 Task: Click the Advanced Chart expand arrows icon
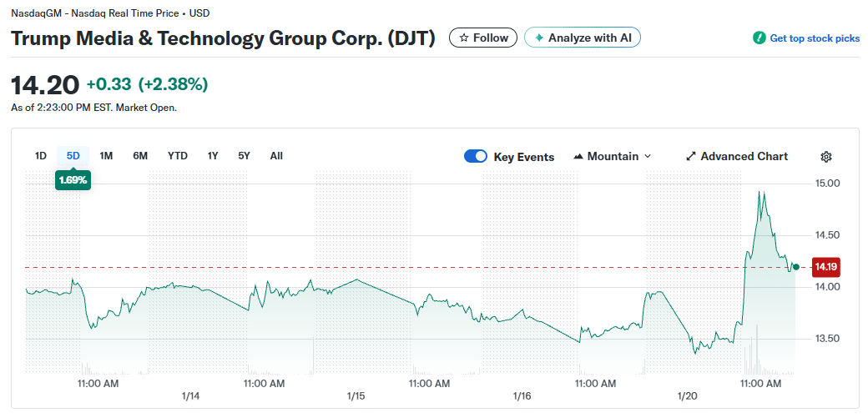pos(690,157)
